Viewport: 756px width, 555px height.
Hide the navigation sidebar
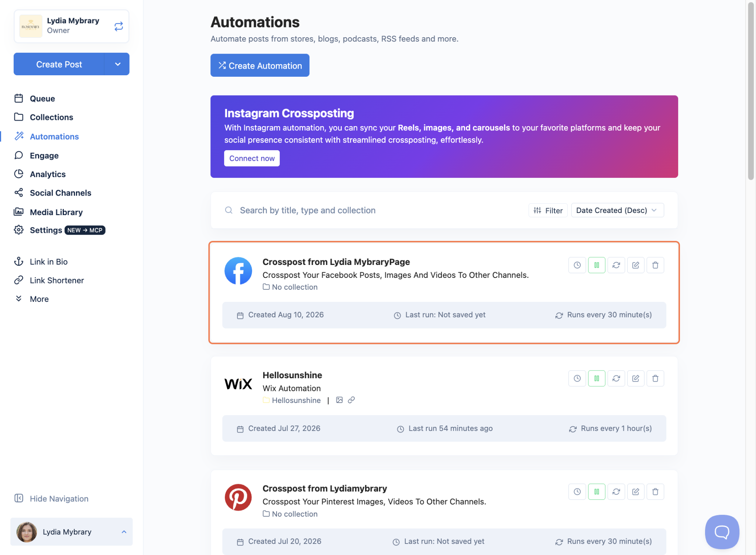click(51, 499)
